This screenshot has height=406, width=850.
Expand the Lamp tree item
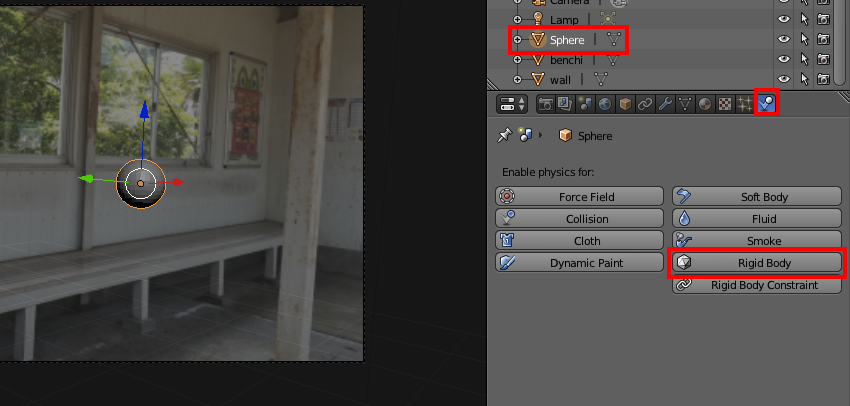(517, 19)
